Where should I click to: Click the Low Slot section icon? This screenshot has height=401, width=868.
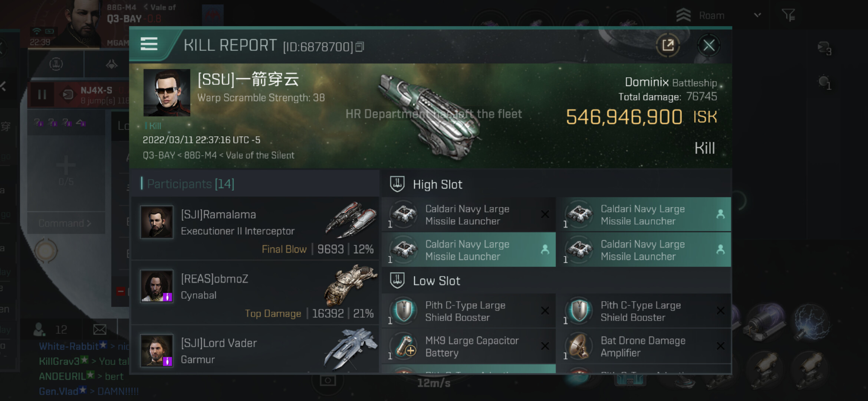pyautogui.click(x=397, y=281)
